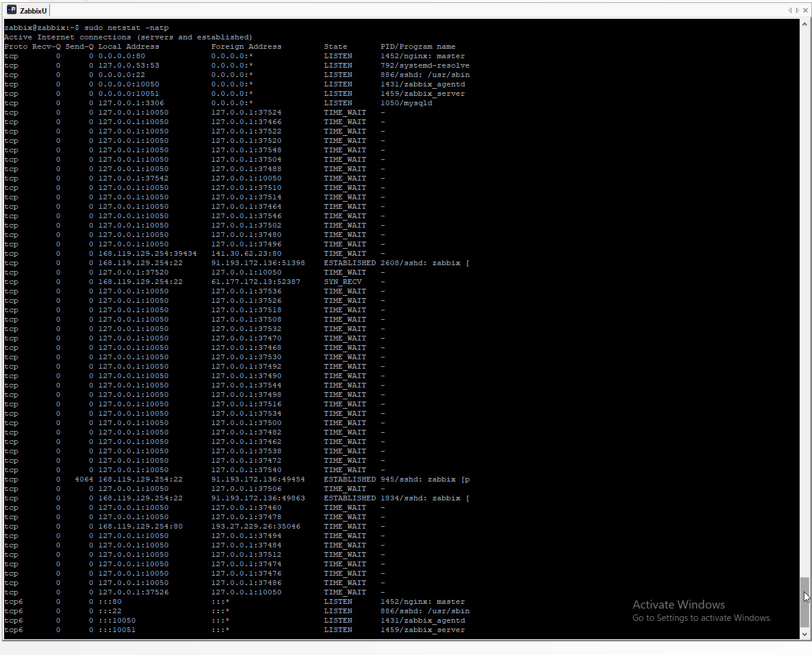Click the scrollbar down arrow icon
812x655 pixels.
pyautogui.click(x=804, y=634)
